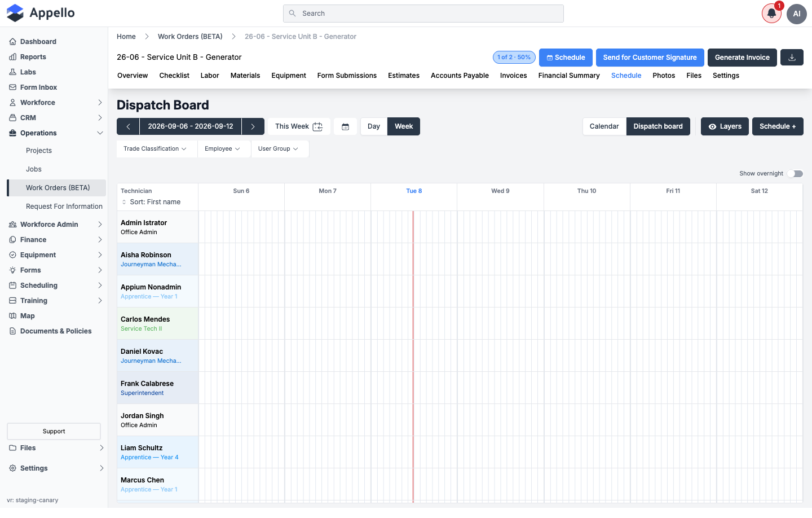Click the Search input field
Image resolution: width=812 pixels, height=518 pixels.
(x=423, y=14)
